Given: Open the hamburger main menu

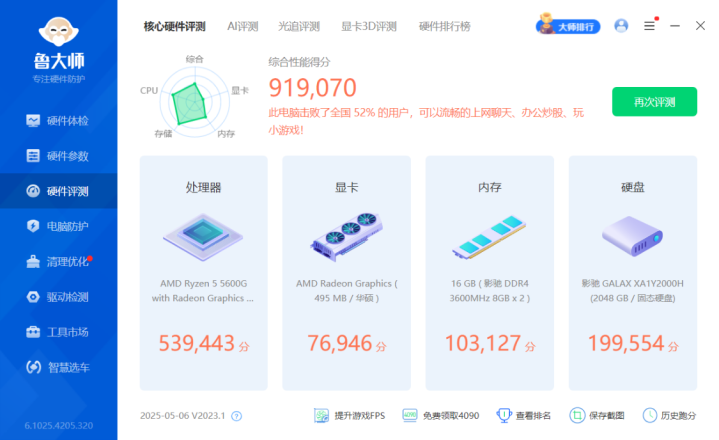Looking at the screenshot, I should pyautogui.click(x=649, y=26).
